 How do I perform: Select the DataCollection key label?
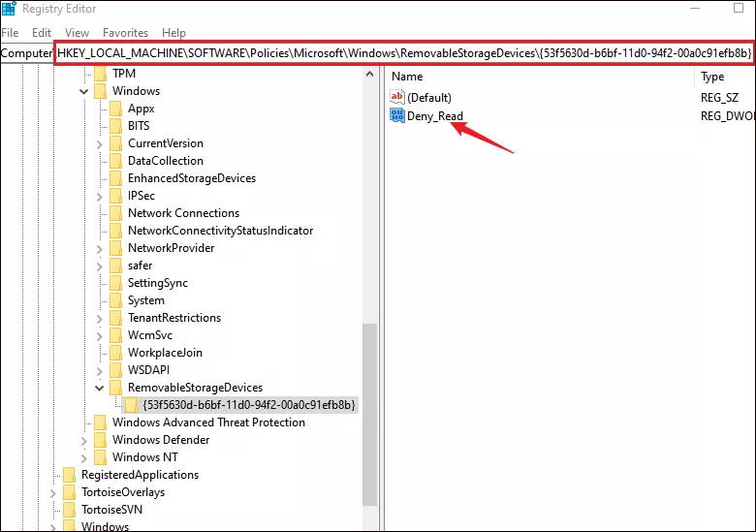coord(166,161)
